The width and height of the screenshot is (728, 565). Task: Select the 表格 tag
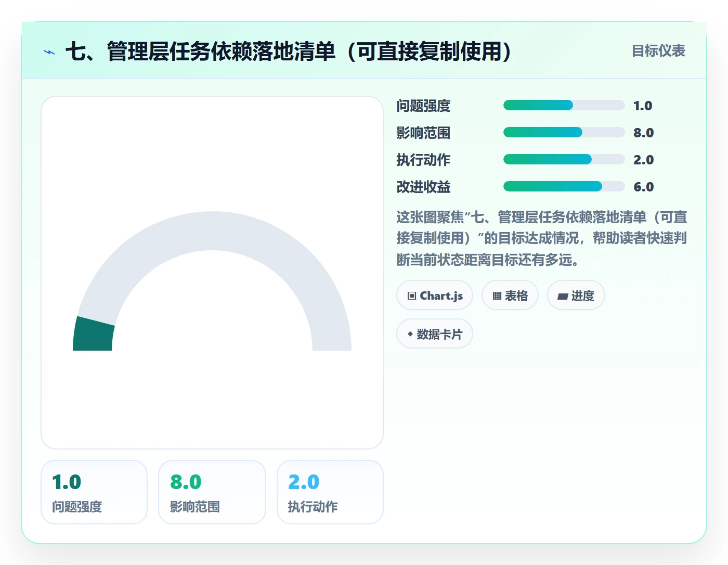tap(510, 296)
